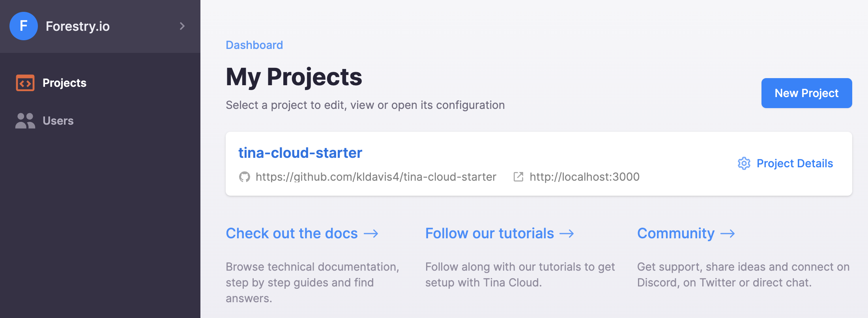Click the external link icon before localhost URL
868x318 pixels.
[518, 177]
